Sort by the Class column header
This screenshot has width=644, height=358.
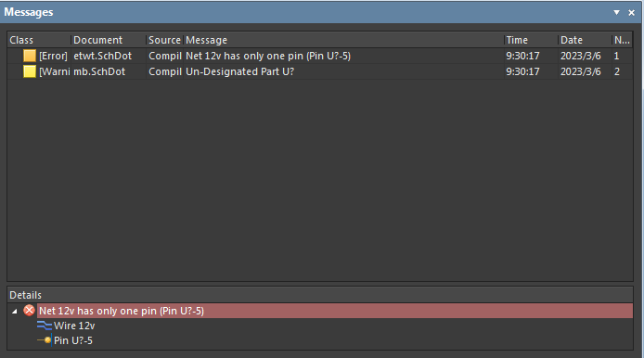[x=39, y=40]
